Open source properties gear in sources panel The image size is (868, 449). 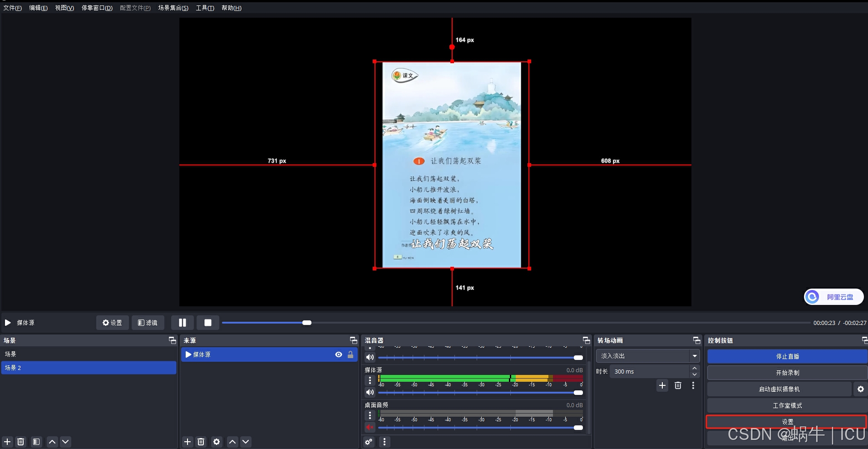tap(217, 441)
